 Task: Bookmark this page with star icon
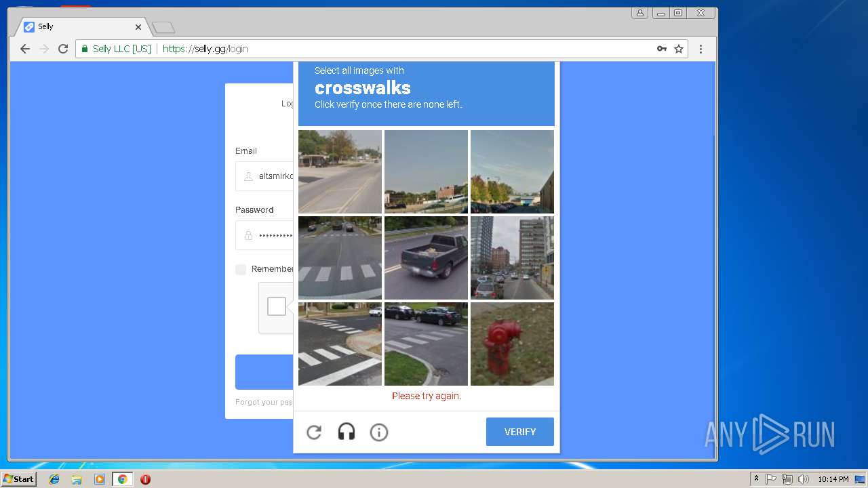tap(679, 49)
